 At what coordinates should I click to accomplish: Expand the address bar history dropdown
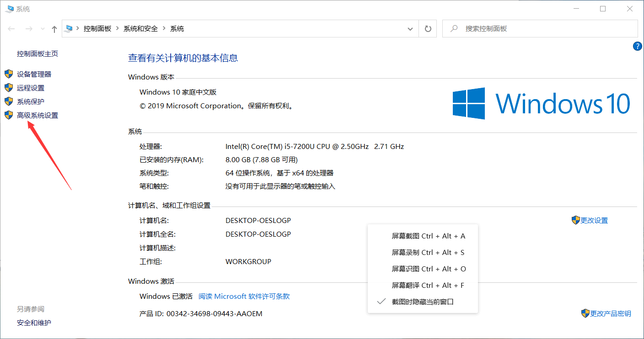pos(410,29)
